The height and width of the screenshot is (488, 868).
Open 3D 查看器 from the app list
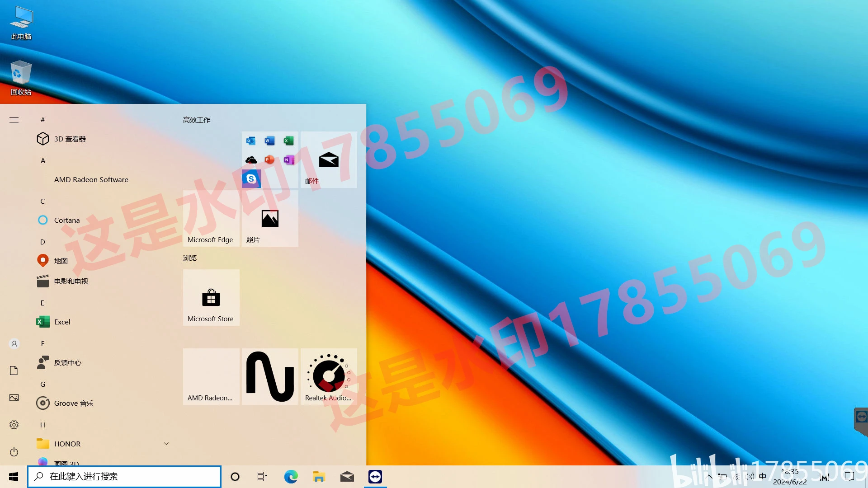tap(103, 139)
